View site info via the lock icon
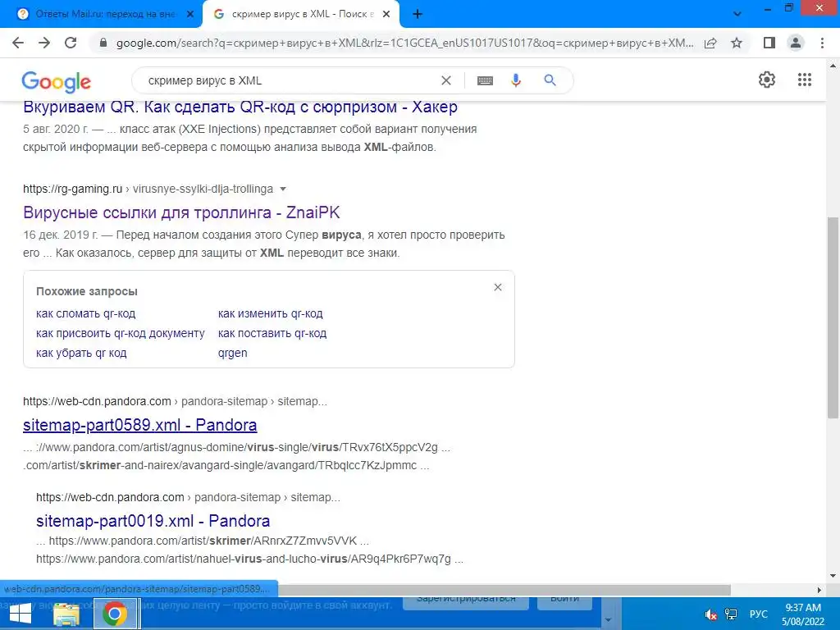This screenshot has height=630, width=840. click(103, 43)
